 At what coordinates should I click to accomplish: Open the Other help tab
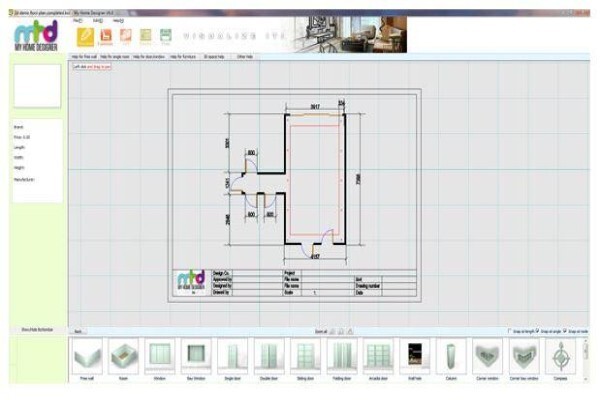coord(245,57)
